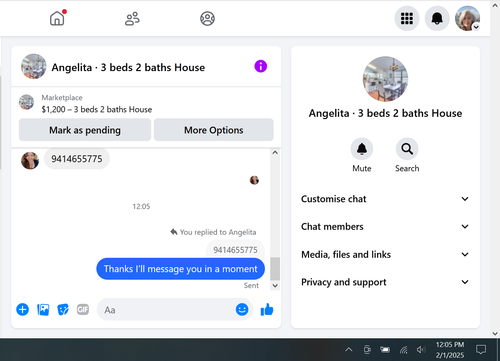
Task: Open the Windows notification center icon
Action: tap(481, 350)
